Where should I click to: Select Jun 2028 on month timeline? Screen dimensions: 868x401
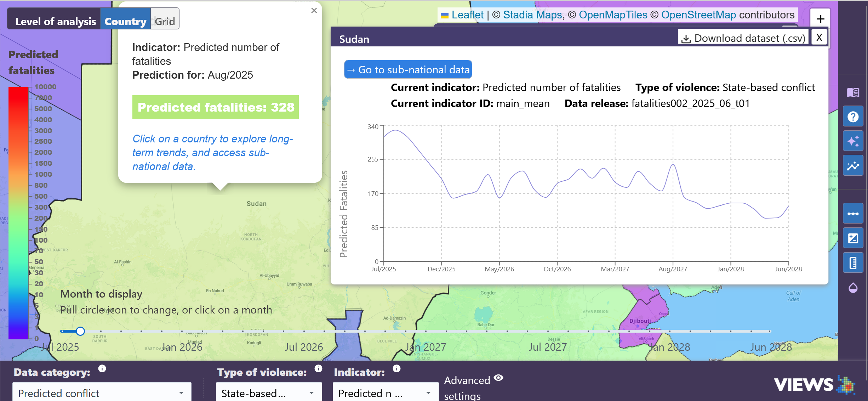[771, 347]
